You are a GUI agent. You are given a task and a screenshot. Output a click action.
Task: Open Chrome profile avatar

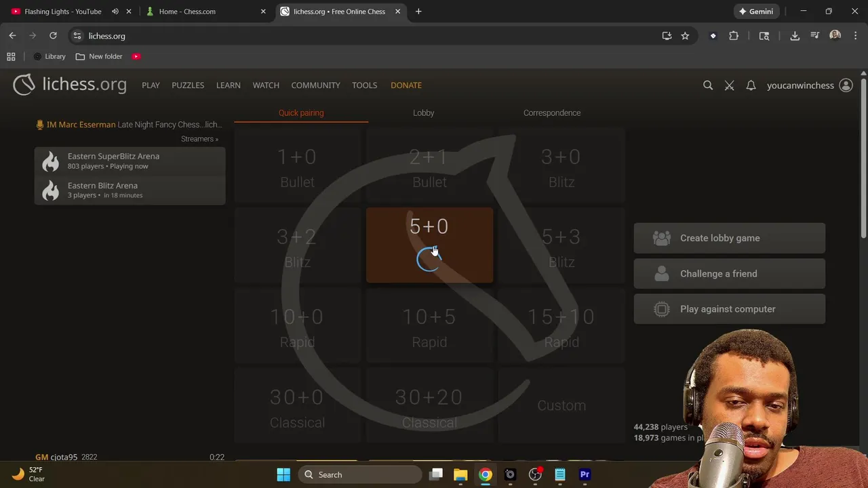[835, 36]
